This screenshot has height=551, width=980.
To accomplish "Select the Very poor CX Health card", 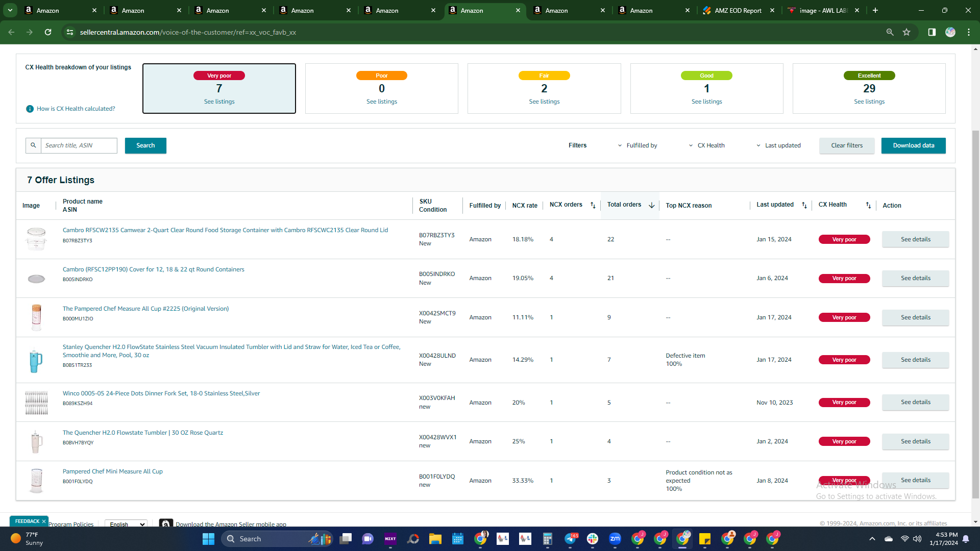I will coord(219,88).
